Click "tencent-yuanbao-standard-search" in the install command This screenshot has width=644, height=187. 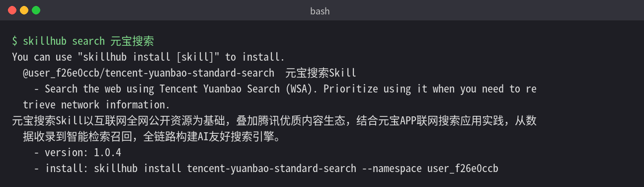[x=271, y=169]
